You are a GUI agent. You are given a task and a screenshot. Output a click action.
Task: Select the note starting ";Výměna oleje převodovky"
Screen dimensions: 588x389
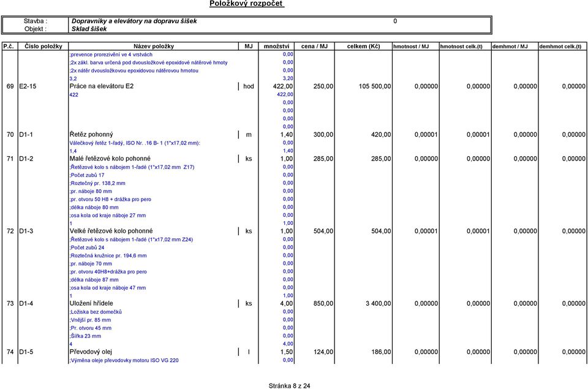point(124,360)
